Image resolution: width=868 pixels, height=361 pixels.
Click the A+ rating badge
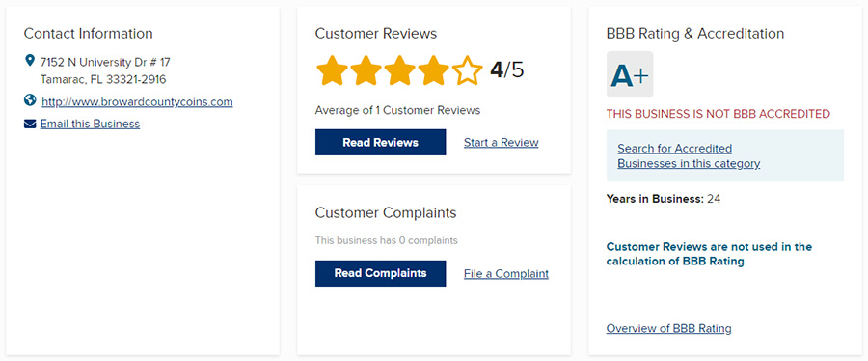coord(630,74)
